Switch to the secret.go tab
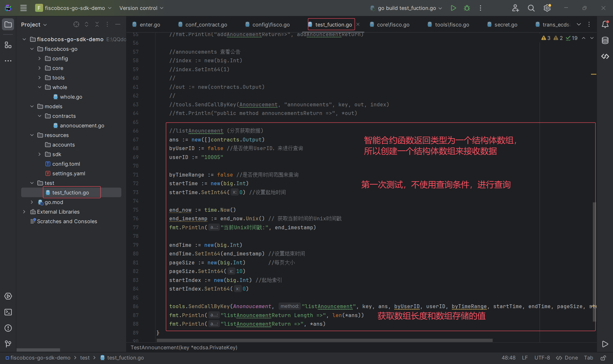 (505, 25)
